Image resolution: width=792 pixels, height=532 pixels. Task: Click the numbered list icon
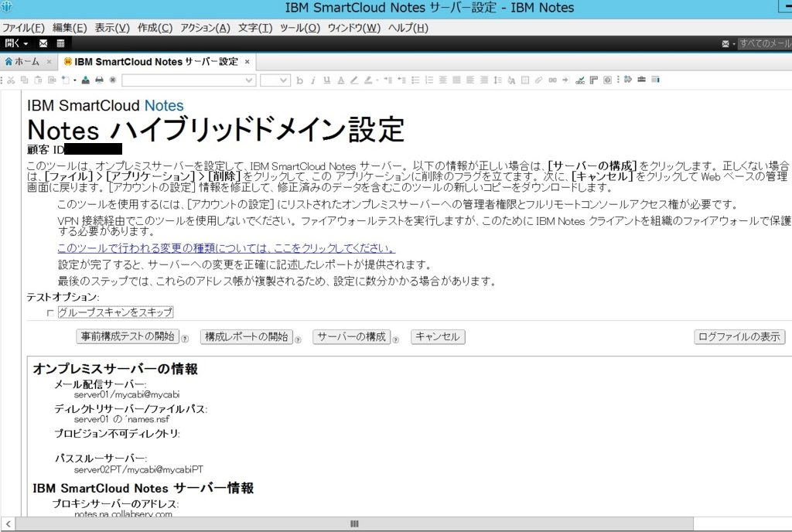(429, 80)
